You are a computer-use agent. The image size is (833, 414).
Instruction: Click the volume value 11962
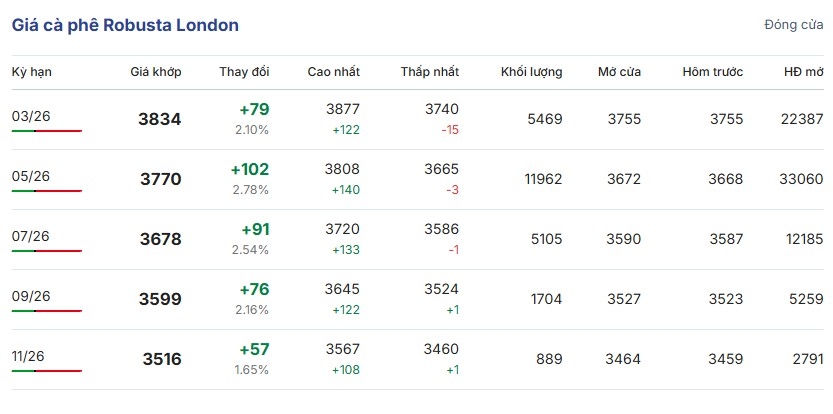tap(543, 179)
